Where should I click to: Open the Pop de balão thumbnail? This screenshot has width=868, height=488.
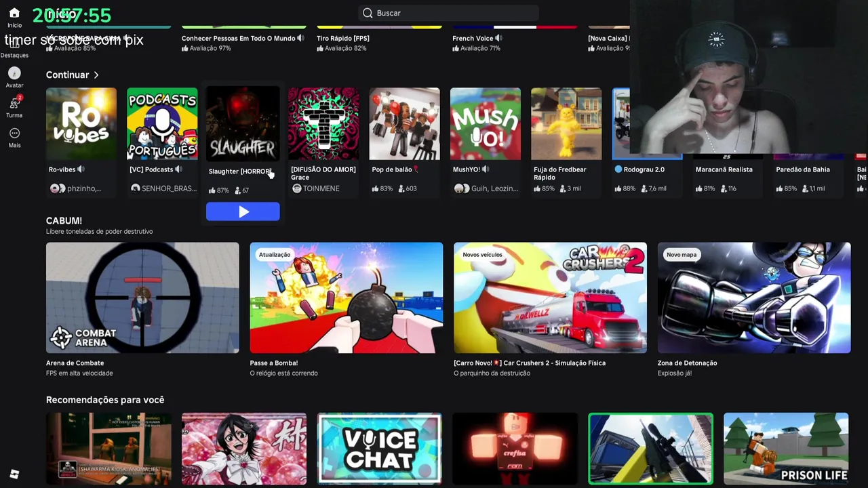[x=404, y=123]
